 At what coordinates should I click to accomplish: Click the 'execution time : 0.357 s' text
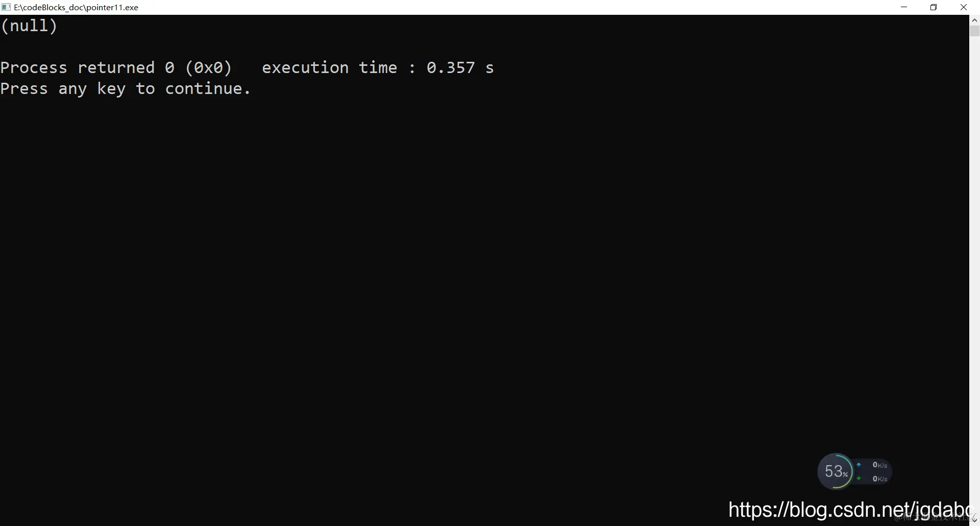coord(378,67)
